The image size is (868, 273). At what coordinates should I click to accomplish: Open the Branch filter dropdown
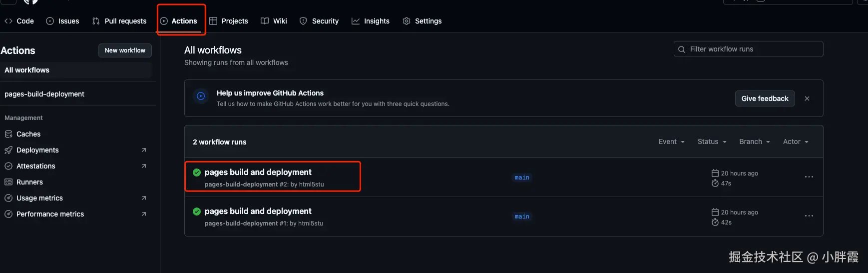click(x=754, y=142)
